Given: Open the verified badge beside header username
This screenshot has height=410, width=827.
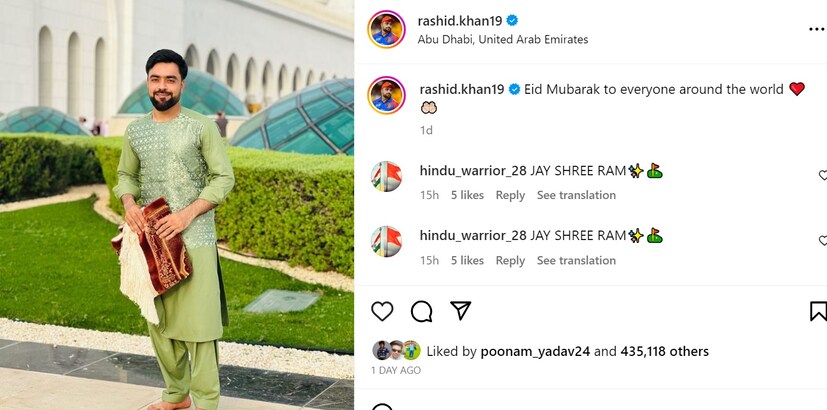Looking at the screenshot, I should [x=512, y=21].
